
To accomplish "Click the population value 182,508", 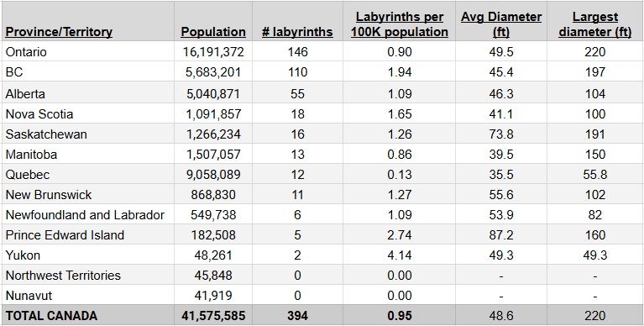I will click(213, 235).
